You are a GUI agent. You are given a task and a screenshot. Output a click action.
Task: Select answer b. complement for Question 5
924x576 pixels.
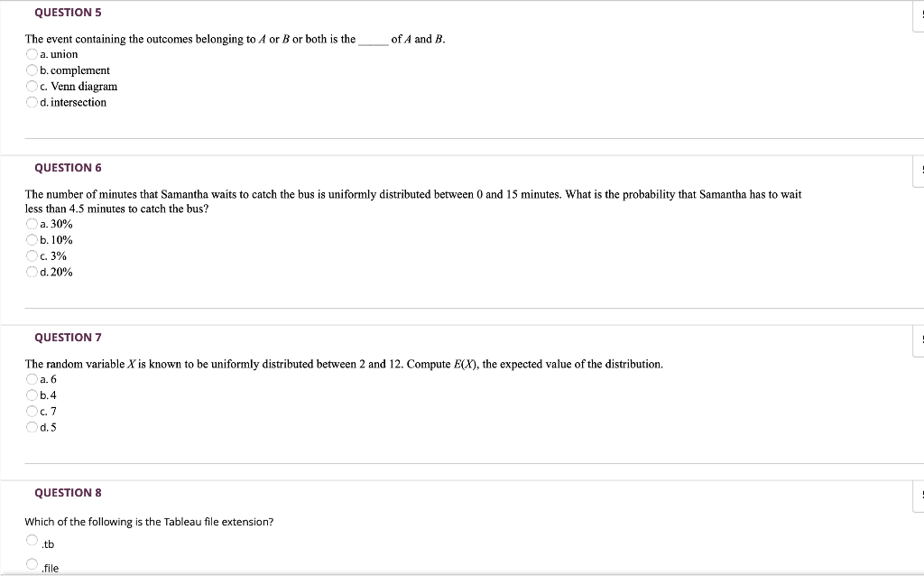31,70
